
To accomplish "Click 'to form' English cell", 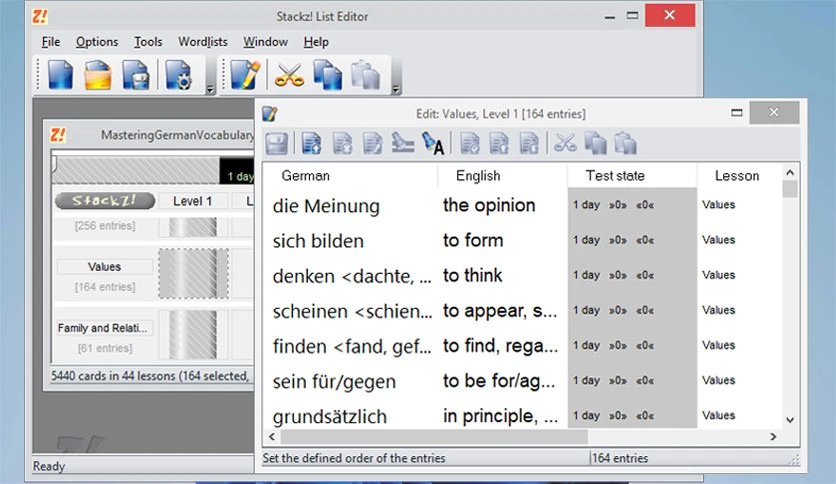I will coord(473,240).
